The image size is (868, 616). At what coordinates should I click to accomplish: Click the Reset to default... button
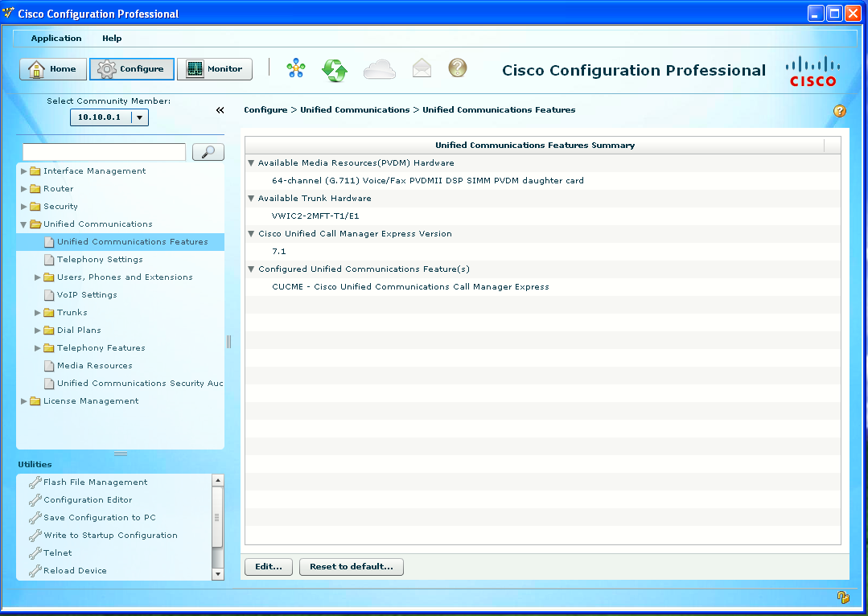coord(352,567)
